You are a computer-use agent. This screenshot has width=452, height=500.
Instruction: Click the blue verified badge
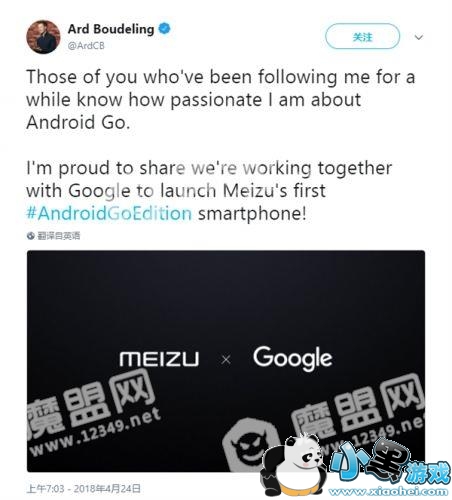(x=164, y=29)
